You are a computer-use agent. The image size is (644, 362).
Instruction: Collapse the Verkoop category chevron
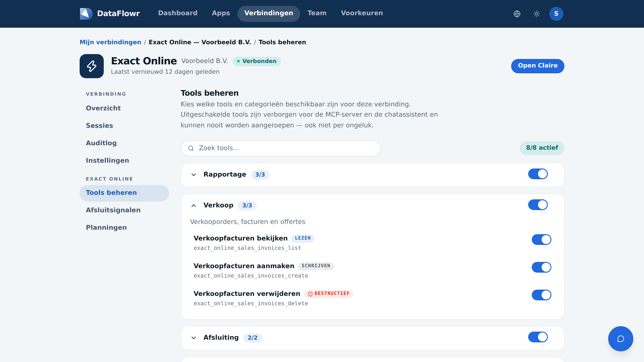point(193,206)
